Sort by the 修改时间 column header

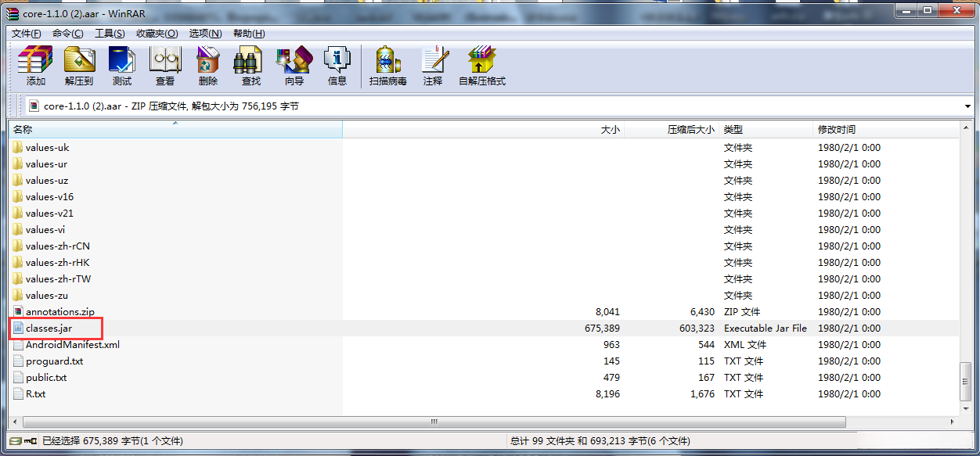[x=886, y=130]
